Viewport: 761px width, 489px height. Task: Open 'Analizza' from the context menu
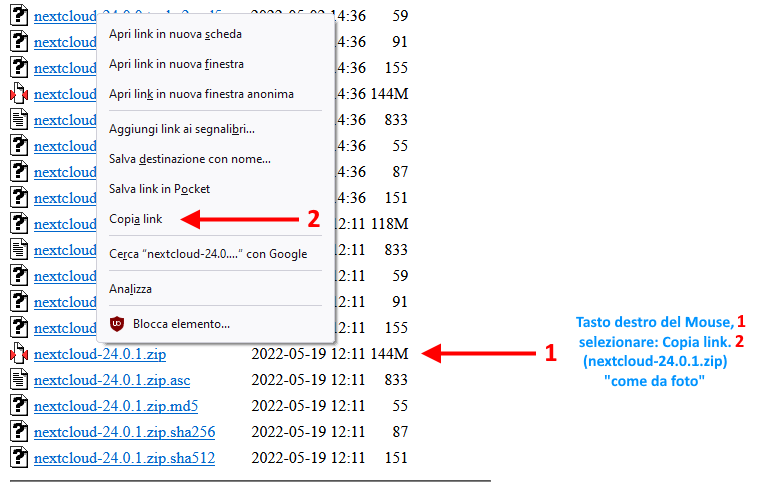(x=131, y=289)
